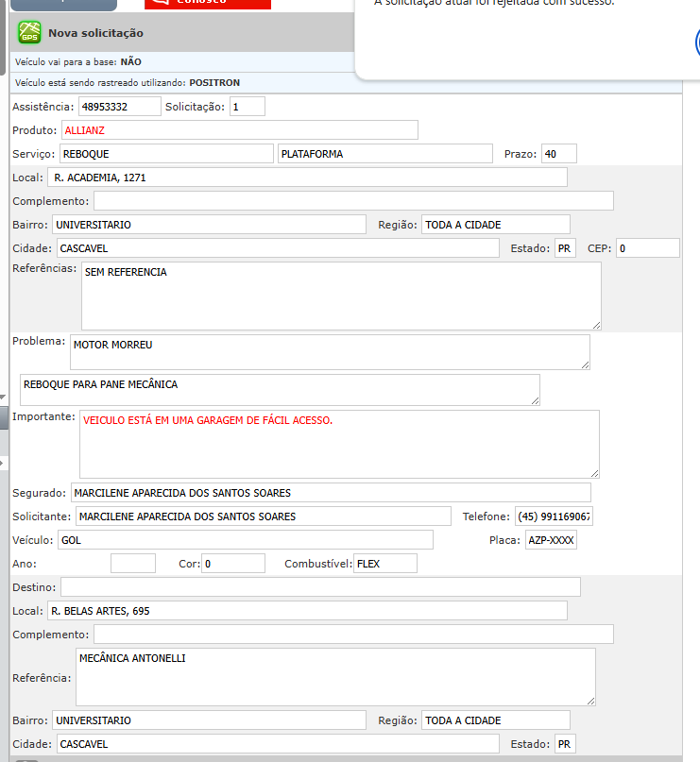Select the Combustível field showing FLEX

(x=384, y=564)
